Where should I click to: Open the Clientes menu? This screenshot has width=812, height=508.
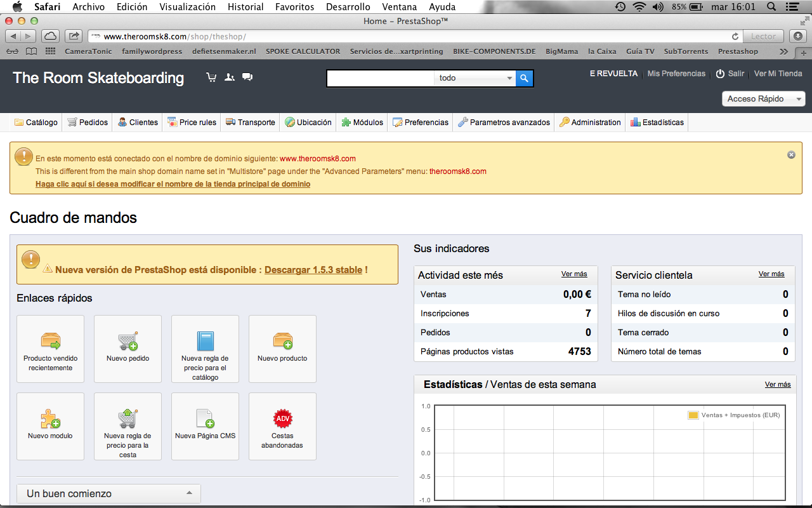(x=138, y=123)
